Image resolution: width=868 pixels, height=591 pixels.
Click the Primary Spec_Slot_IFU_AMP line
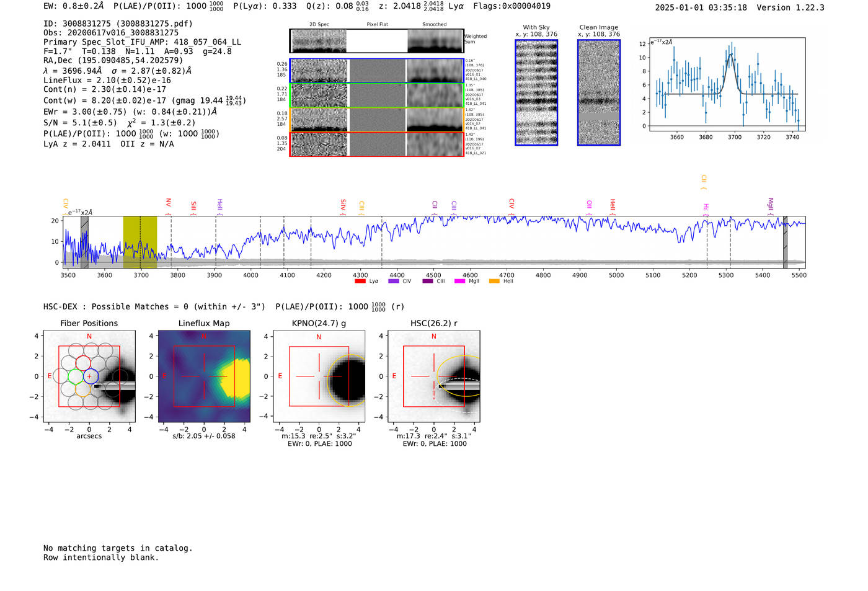[142, 42]
